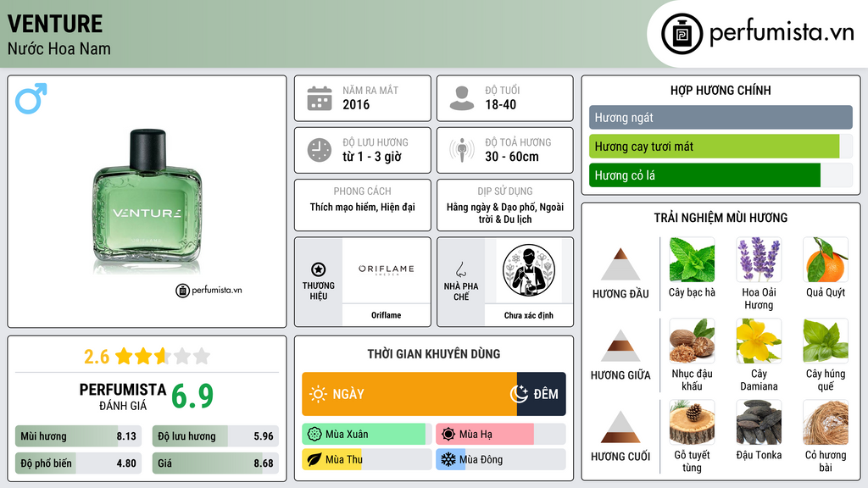The image size is (868, 488).
Task: Click the Độ lưu hương 5.96 score bar
Action: pyautogui.click(x=215, y=436)
